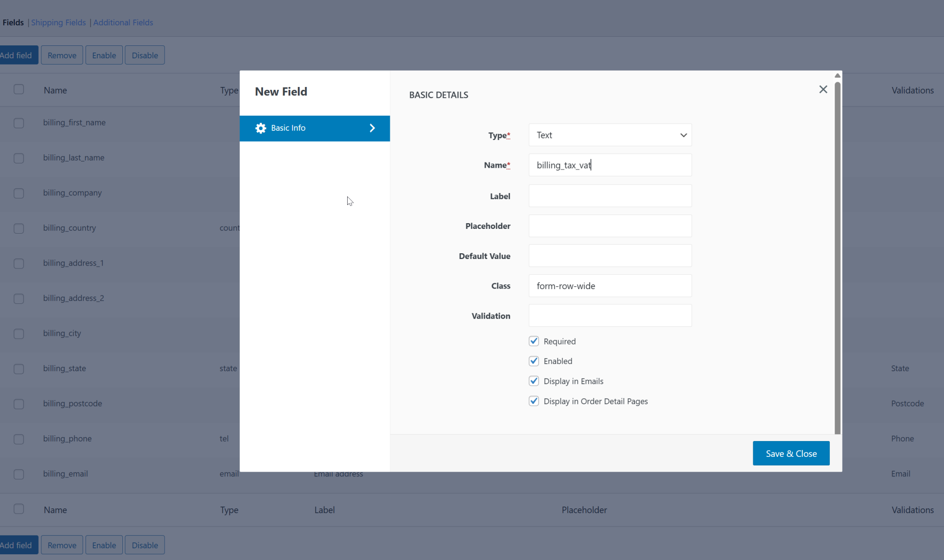Click the chevron arrow on Basic Info tab

[372, 128]
